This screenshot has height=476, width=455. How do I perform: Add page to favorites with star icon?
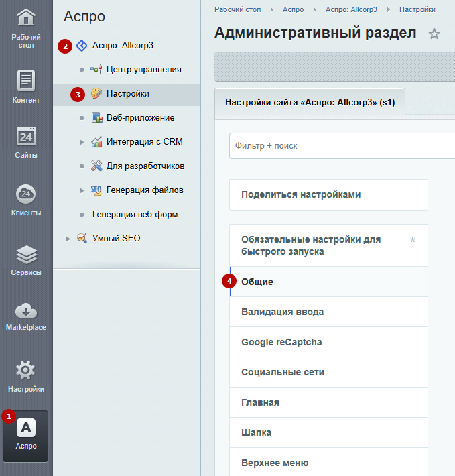pos(434,34)
